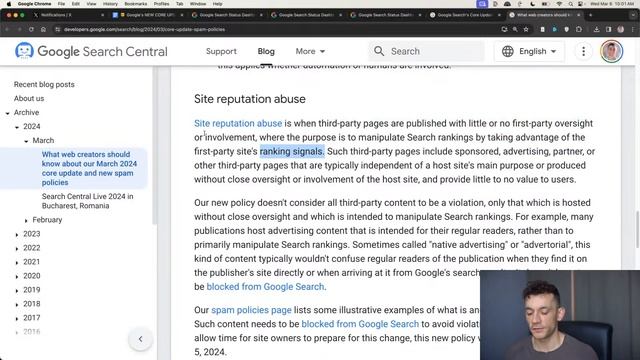Open 'blocked from Google Search' link after 'needs to be'
Viewport: 640px width, 360px height.
tap(360, 324)
